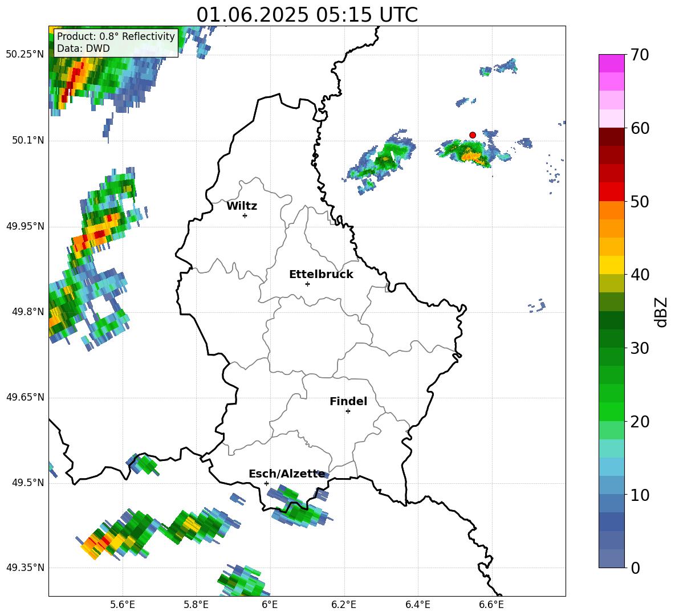Click the dark red colorbar segment below 60

(x=612, y=136)
